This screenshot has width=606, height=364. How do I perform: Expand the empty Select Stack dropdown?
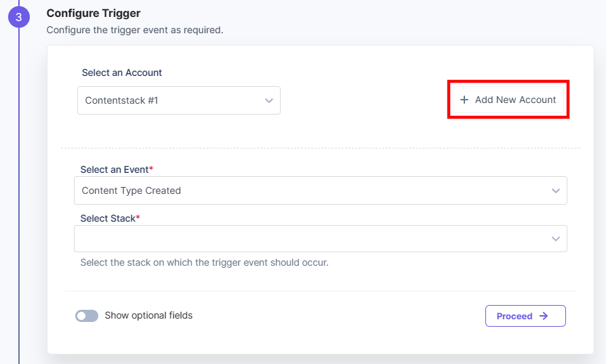point(321,239)
